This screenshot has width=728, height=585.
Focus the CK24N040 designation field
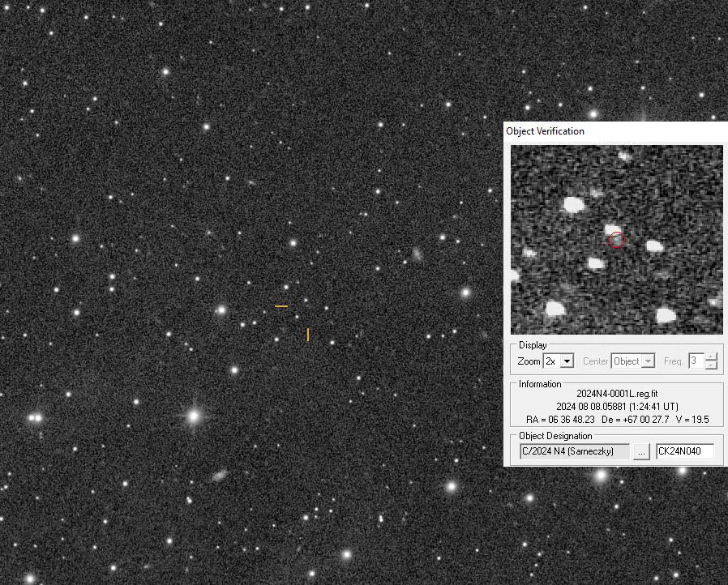pyautogui.click(x=684, y=451)
